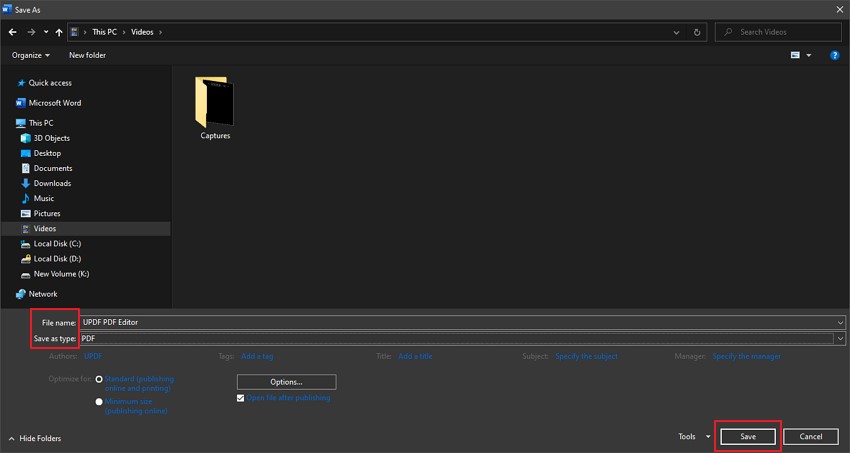
Task: Open the Save as type combo box
Action: [462, 339]
